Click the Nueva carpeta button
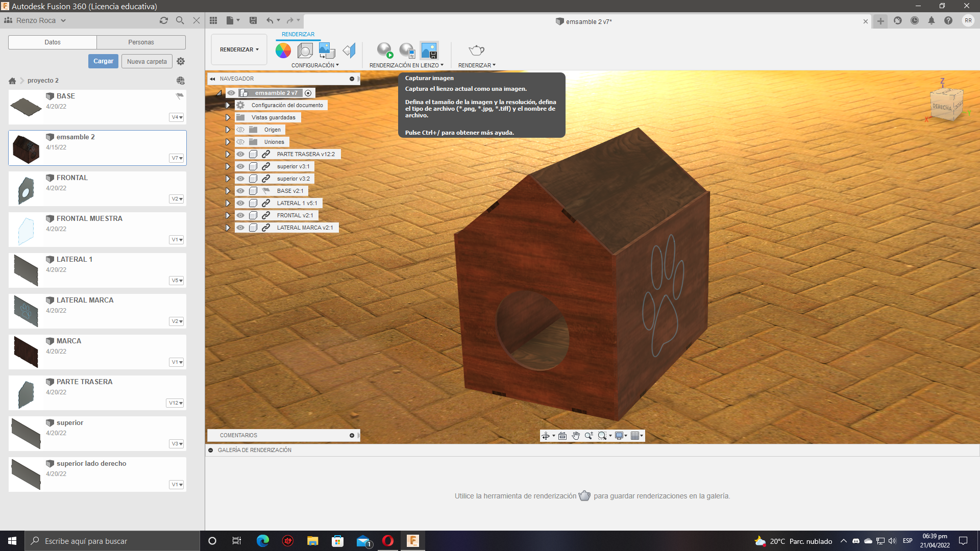Image resolution: width=980 pixels, height=551 pixels. pyautogui.click(x=146, y=62)
